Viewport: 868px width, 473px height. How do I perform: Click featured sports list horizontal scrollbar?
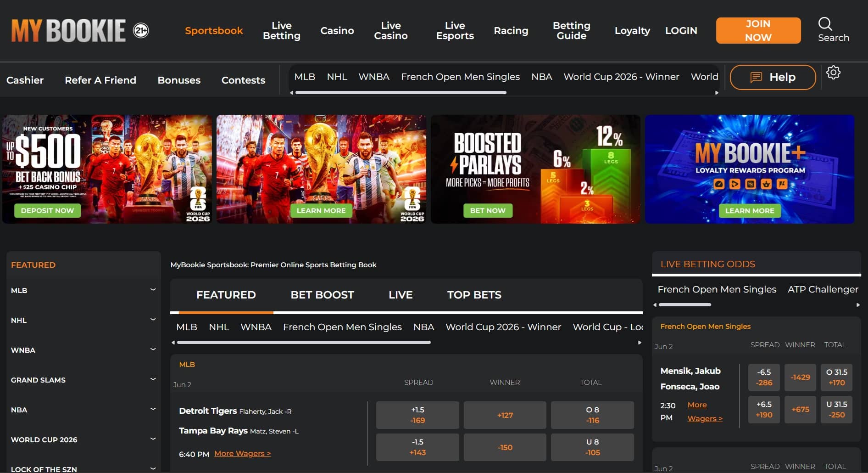304,342
